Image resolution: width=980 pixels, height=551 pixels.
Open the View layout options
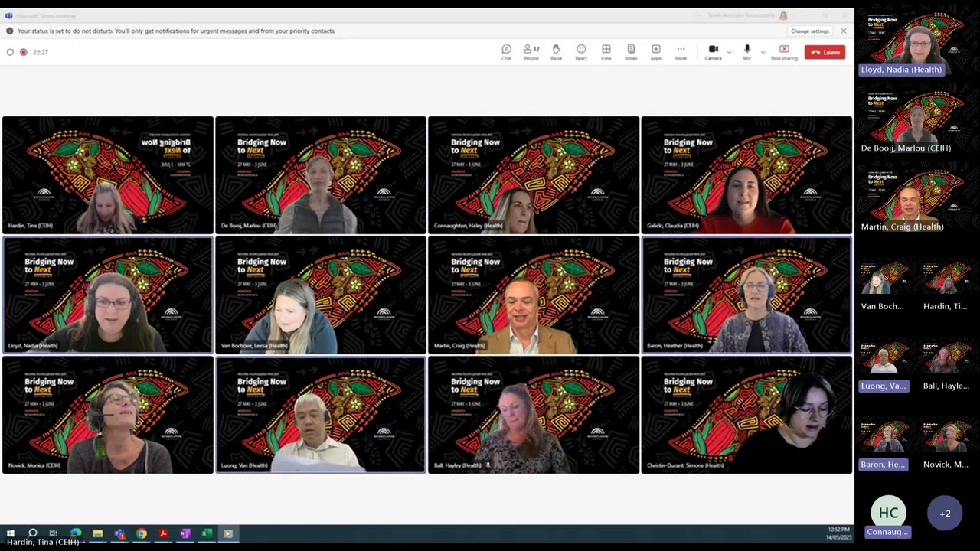pos(606,51)
